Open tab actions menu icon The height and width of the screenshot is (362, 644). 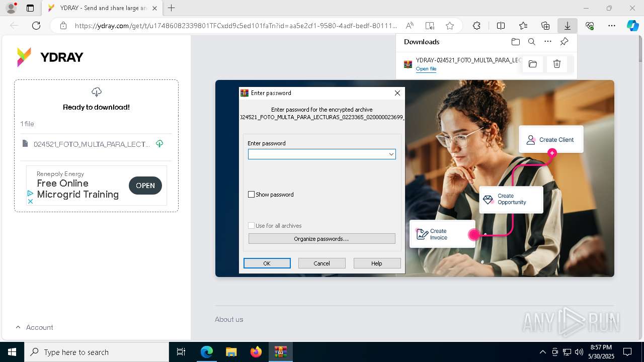pyautogui.click(x=30, y=8)
